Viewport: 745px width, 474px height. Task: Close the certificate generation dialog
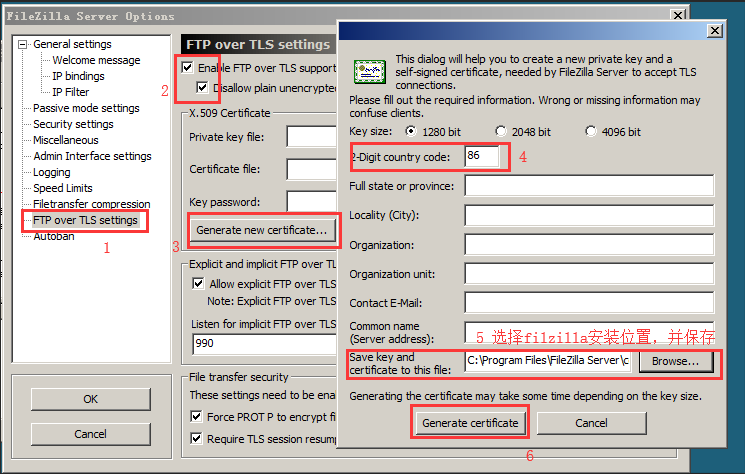pos(715,31)
